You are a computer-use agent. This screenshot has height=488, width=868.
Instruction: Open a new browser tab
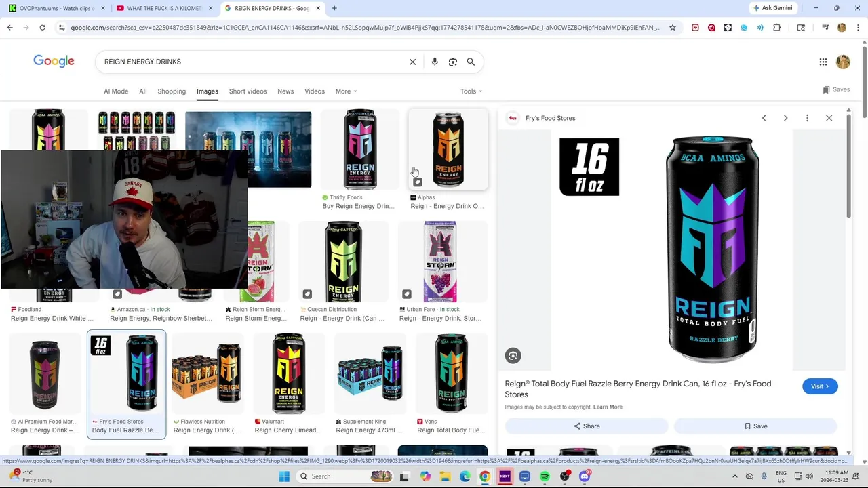tap(334, 8)
